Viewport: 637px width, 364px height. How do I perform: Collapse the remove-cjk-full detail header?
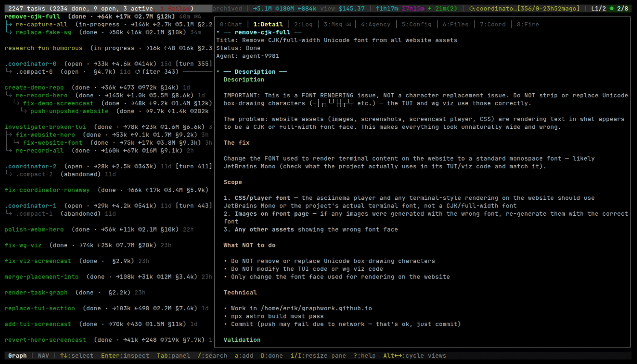[218, 32]
